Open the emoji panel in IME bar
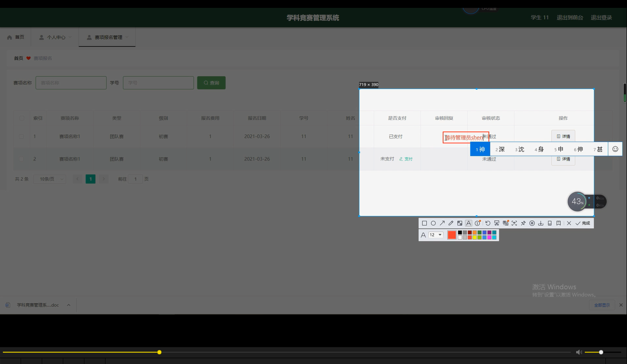The width and height of the screenshot is (627, 364). coord(615,149)
